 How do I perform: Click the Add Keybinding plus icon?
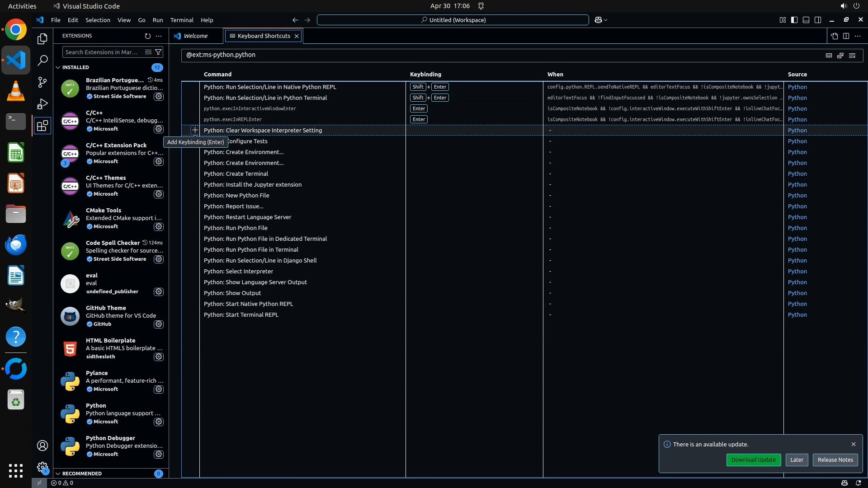pyautogui.click(x=195, y=130)
